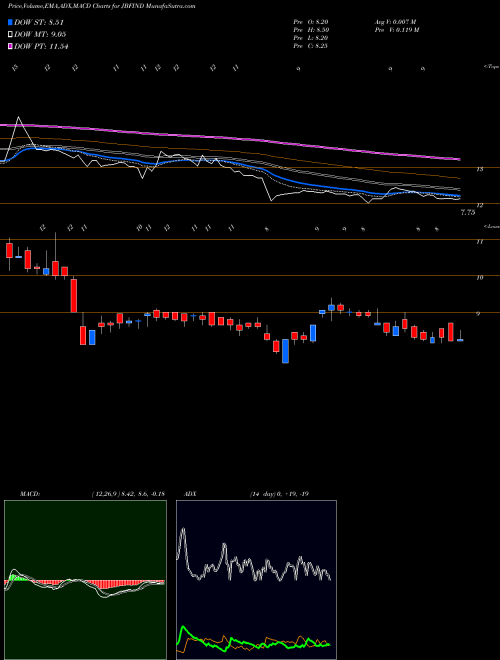Viewport: 500px width, 660px height.
Task: Click inside the dark blue ADX chart panel
Action: [x=256, y=580]
